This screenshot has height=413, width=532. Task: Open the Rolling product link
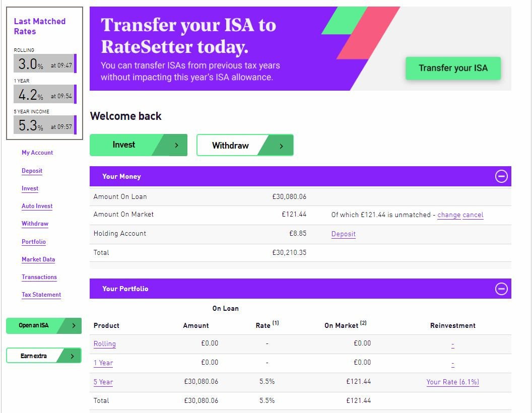pyautogui.click(x=104, y=344)
